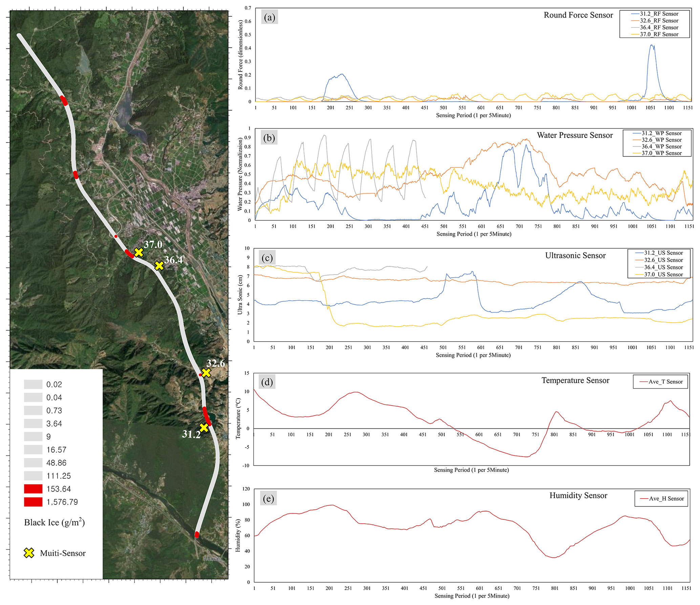
Task: Click the (a) panel label box
Action: click(x=269, y=17)
